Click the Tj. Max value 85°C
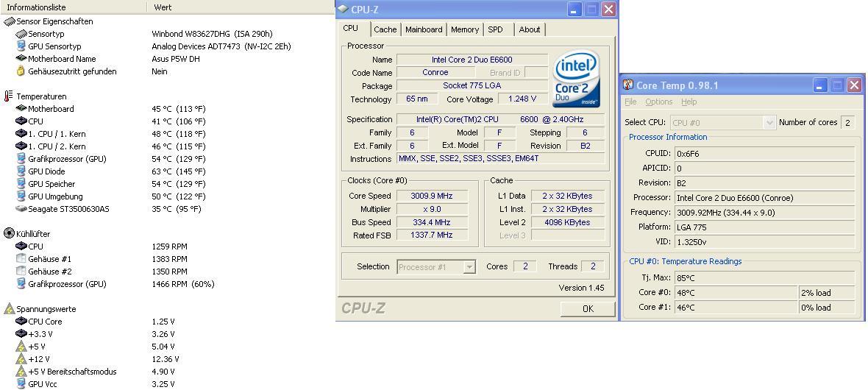This screenshot has width=868, height=390. (x=764, y=277)
